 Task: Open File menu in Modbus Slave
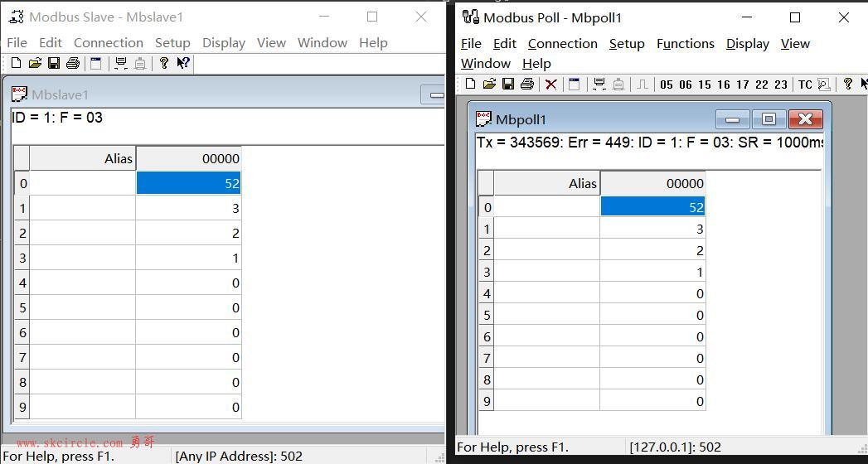pyautogui.click(x=17, y=42)
